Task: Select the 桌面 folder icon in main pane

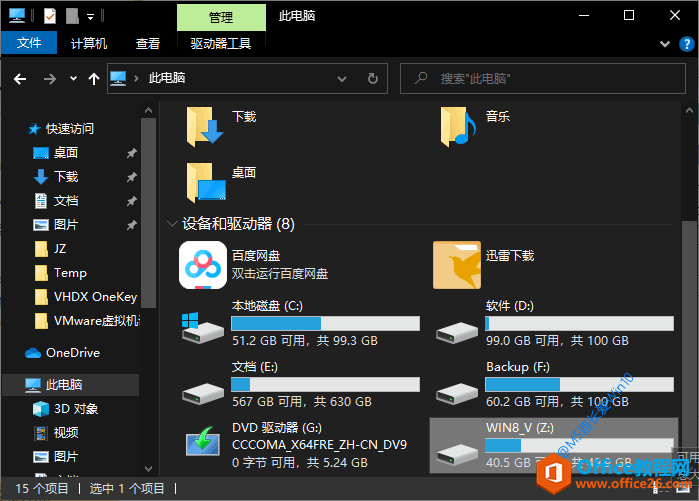Action: (x=206, y=182)
